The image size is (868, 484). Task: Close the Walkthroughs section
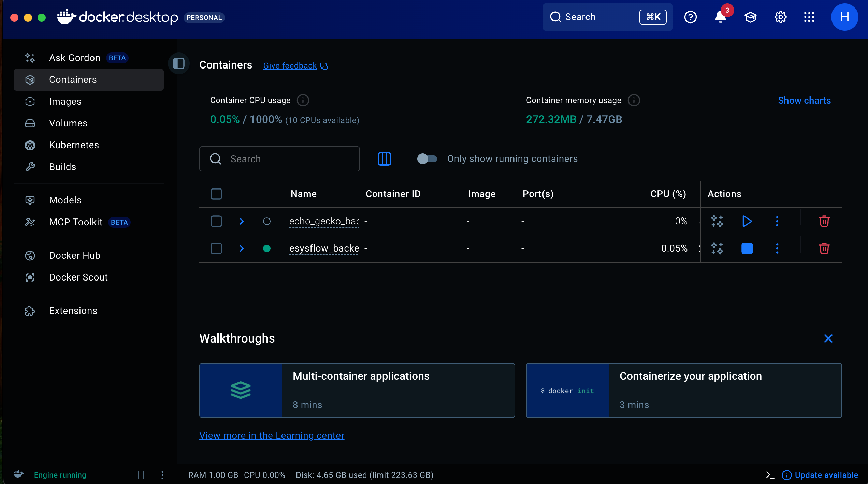828,338
